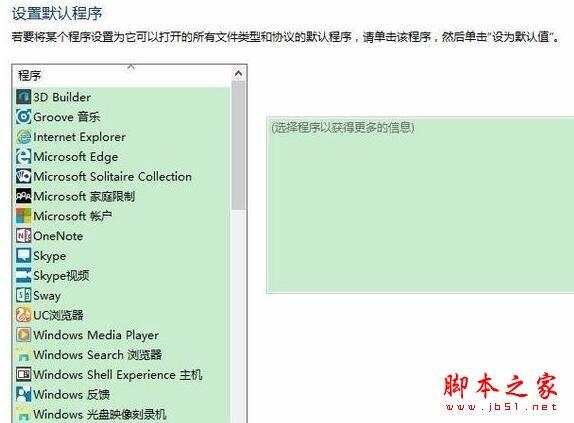Click the Skype chat-bubble icon
574x423 pixels.
[23, 255]
